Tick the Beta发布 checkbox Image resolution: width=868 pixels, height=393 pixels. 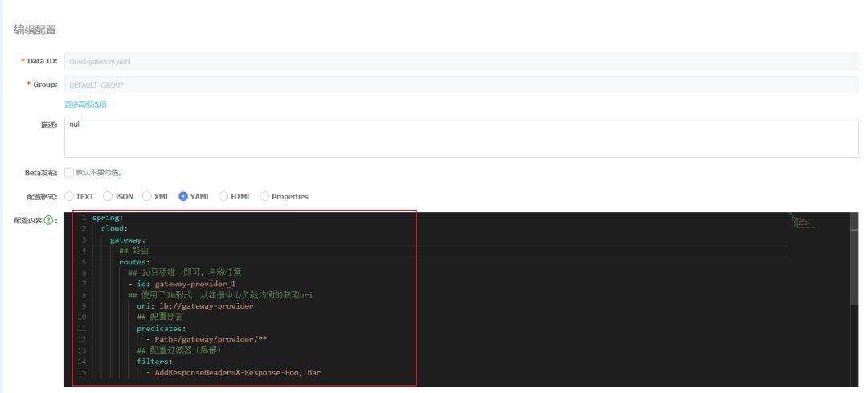pyautogui.click(x=69, y=172)
